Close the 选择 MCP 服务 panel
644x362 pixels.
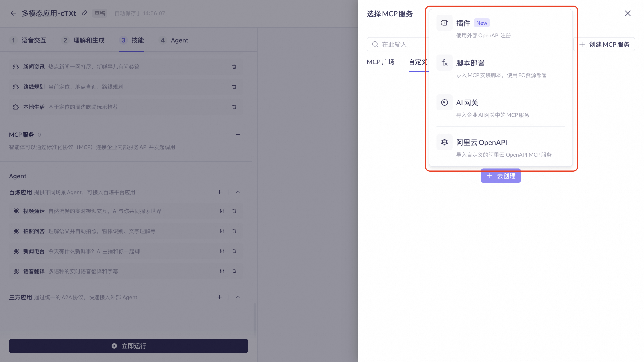pyautogui.click(x=628, y=13)
